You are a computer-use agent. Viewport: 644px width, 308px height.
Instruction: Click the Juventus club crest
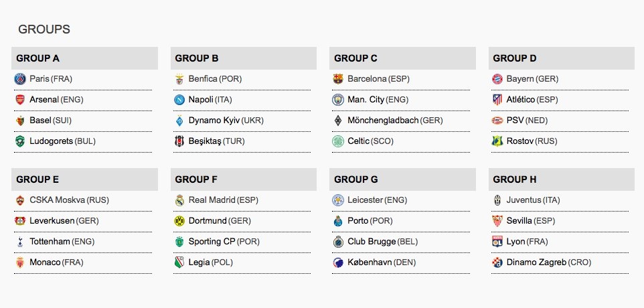click(497, 200)
